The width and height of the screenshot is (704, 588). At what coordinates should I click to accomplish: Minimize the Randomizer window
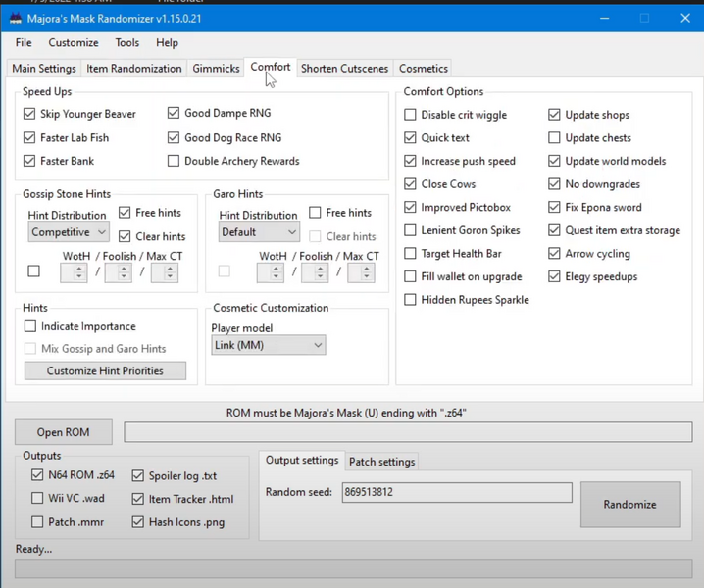point(604,19)
